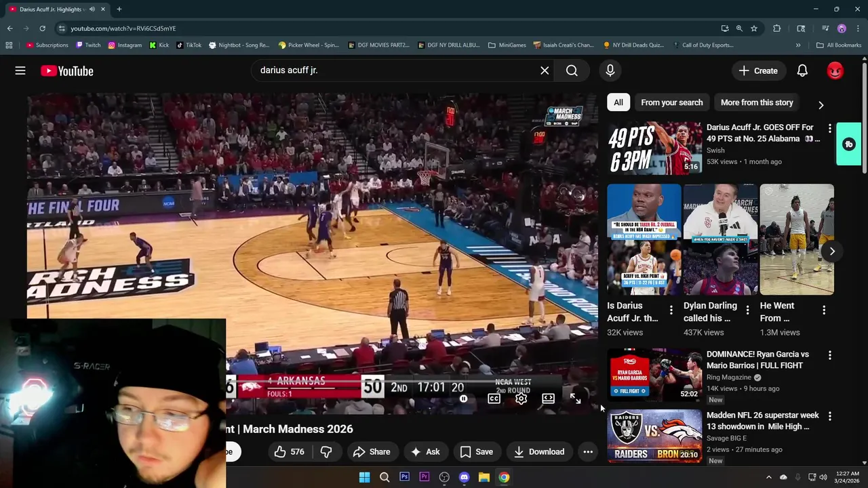Dislike the video
This screenshot has height=488, width=868.
[326, 452]
